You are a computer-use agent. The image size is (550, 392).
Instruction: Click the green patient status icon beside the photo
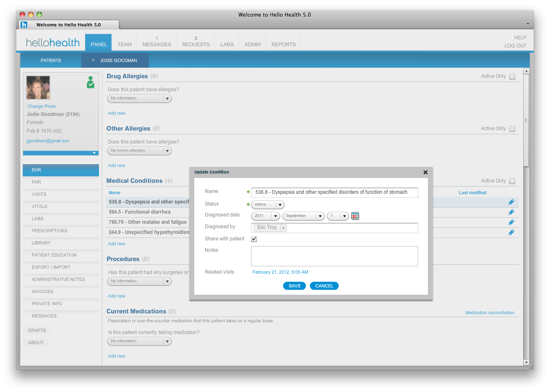click(90, 83)
